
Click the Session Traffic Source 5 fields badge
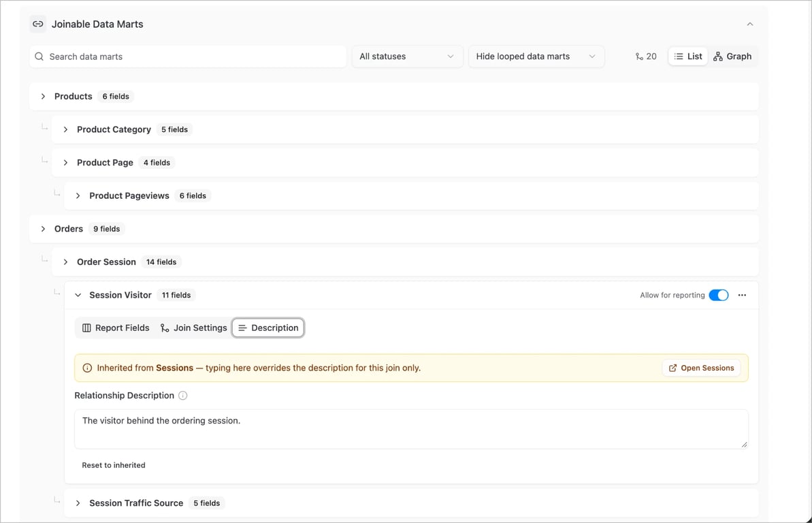coord(207,503)
